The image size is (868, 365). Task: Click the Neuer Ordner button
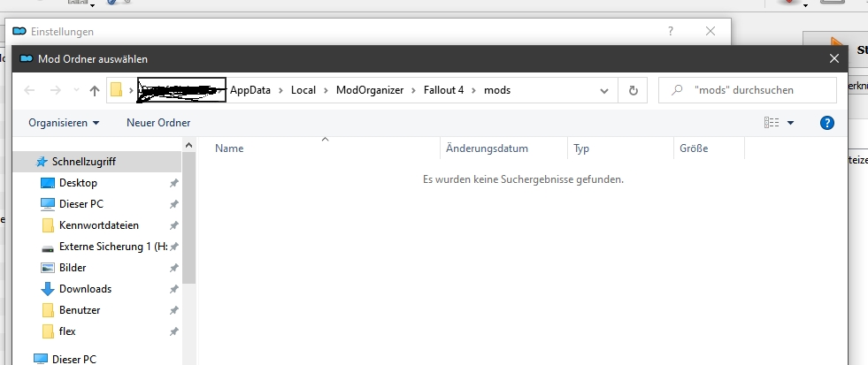[158, 123]
